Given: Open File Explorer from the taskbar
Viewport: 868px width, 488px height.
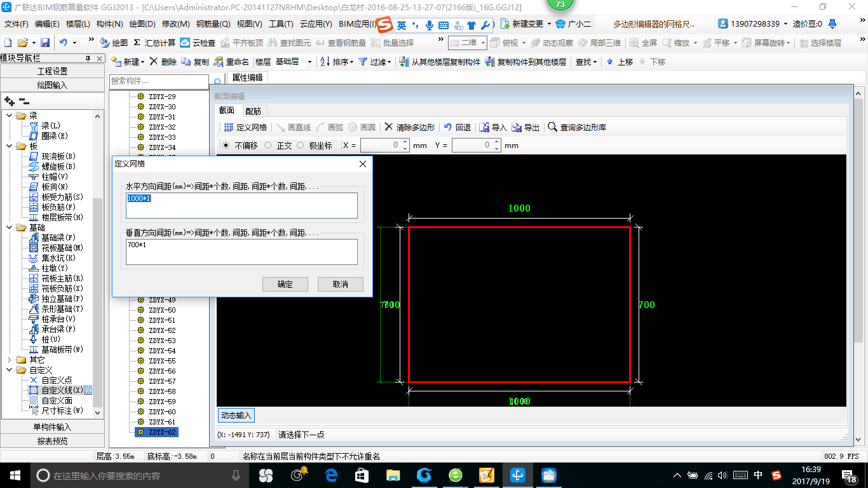Looking at the screenshot, I should coord(393,475).
